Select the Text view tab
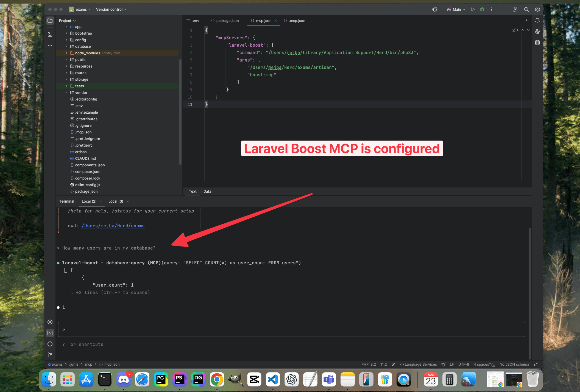The height and width of the screenshot is (392, 580). coord(193,191)
